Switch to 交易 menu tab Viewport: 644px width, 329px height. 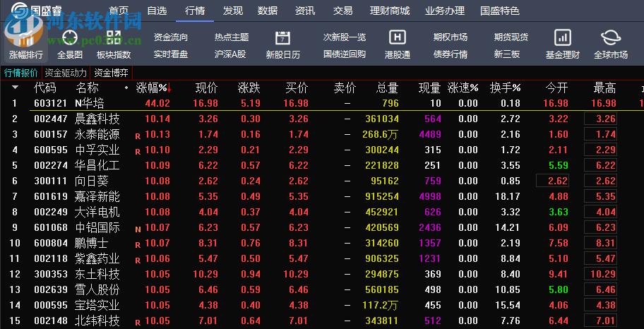coord(342,11)
